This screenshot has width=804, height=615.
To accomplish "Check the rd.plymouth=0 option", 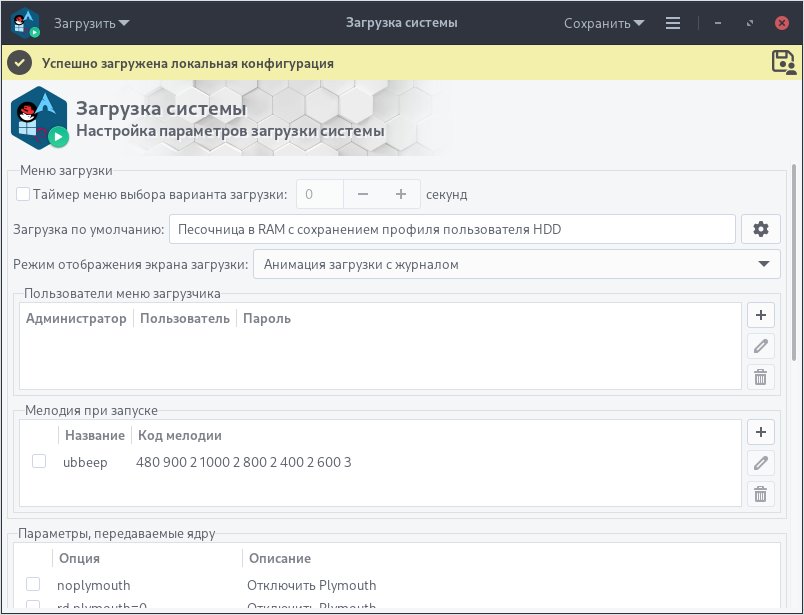I will (x=31, y=607).
